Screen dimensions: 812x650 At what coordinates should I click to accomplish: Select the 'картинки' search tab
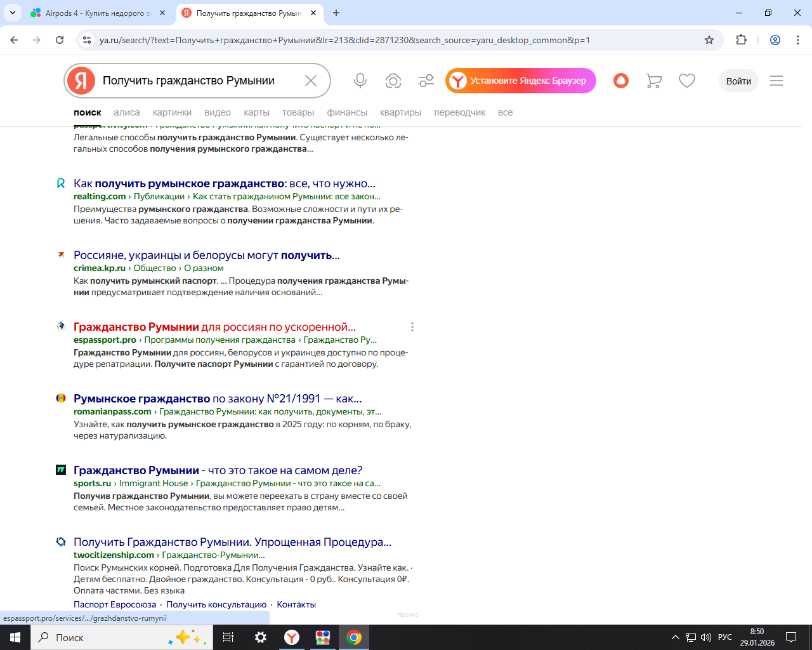172,112
